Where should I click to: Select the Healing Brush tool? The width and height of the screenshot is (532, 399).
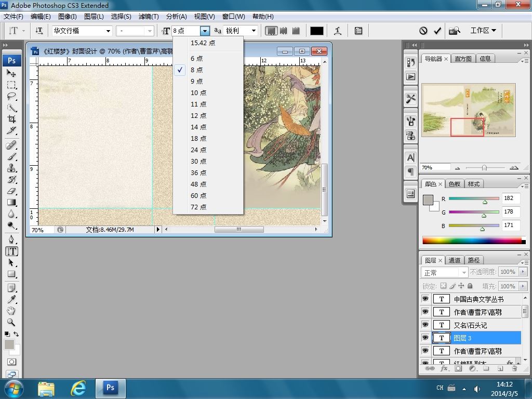pyautogui.click(x=11, y=145)
